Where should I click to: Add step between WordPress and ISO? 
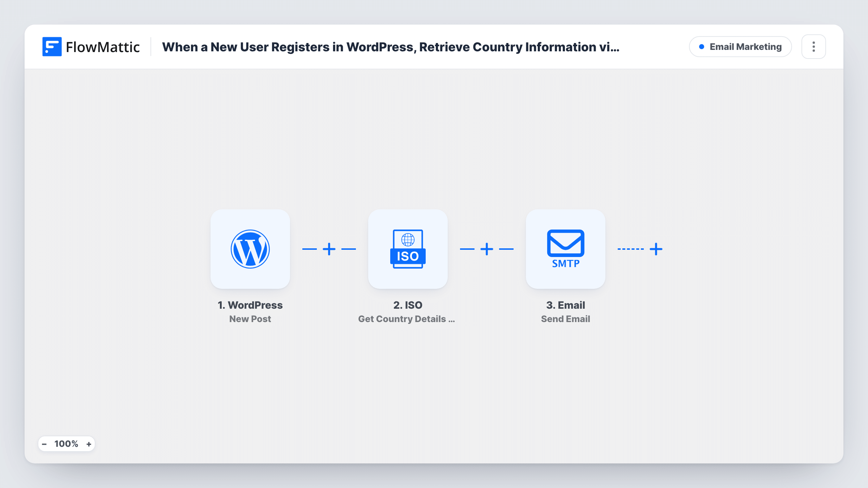329,249
